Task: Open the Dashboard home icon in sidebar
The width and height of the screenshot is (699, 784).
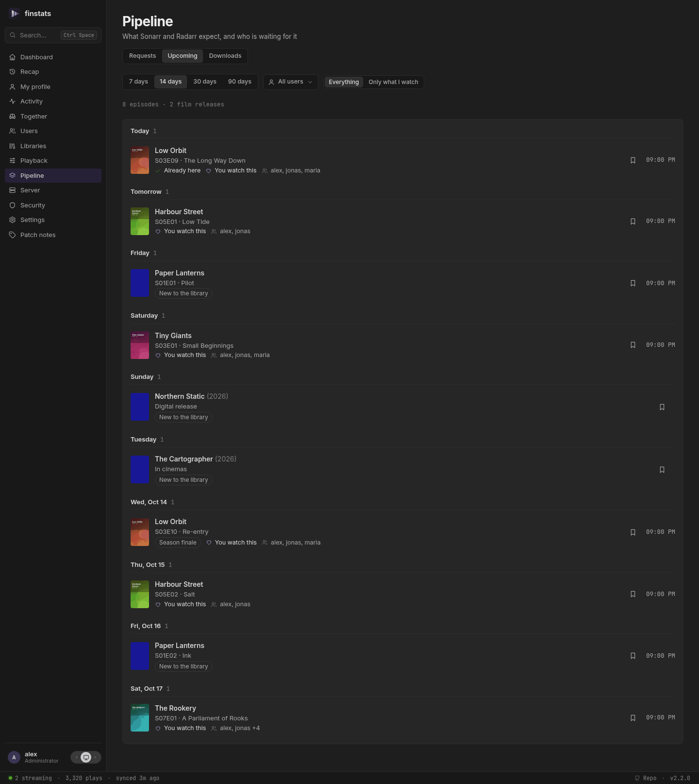Action: (x=13, y=57)
